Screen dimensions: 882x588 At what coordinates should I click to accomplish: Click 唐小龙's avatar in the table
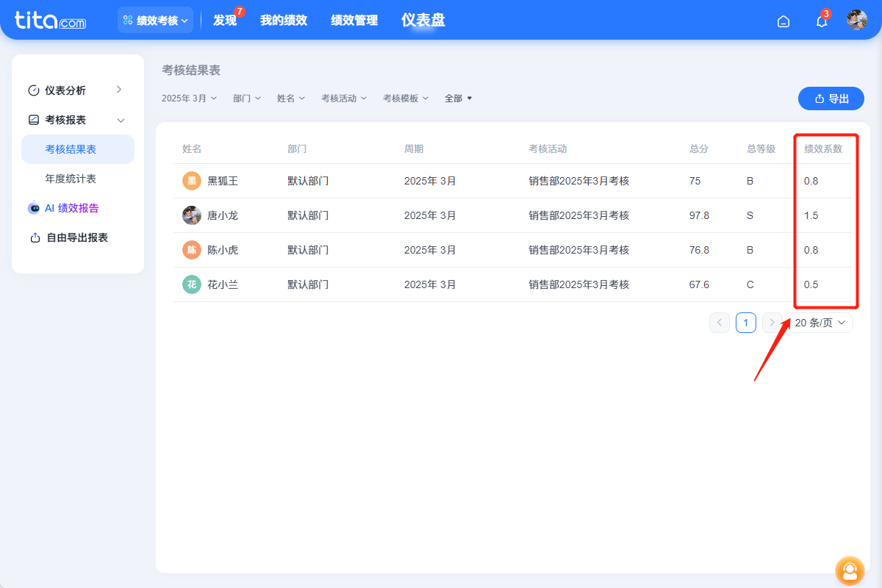(191, 215)
